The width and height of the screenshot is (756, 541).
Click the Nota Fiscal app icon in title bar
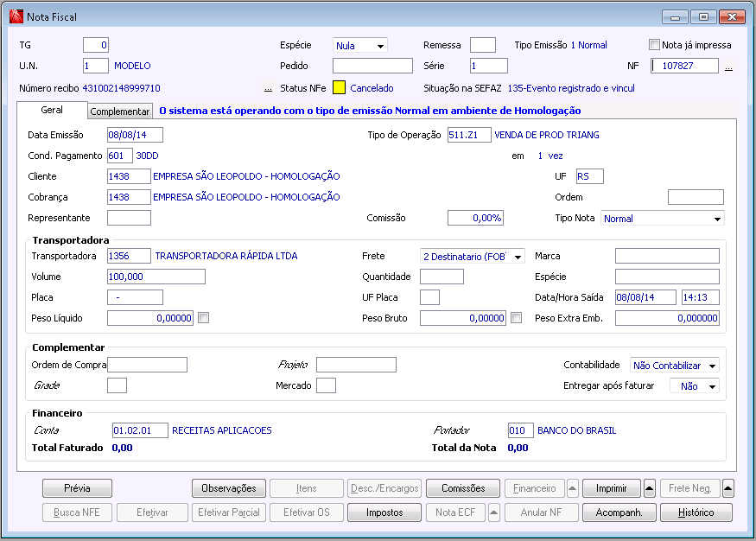[x=16, y=16]
